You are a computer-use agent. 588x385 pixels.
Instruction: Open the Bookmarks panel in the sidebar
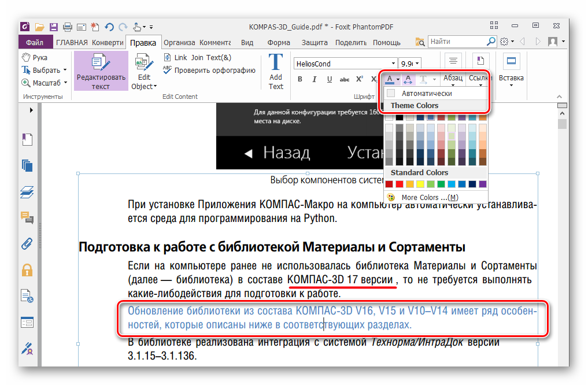coord(27,139)
